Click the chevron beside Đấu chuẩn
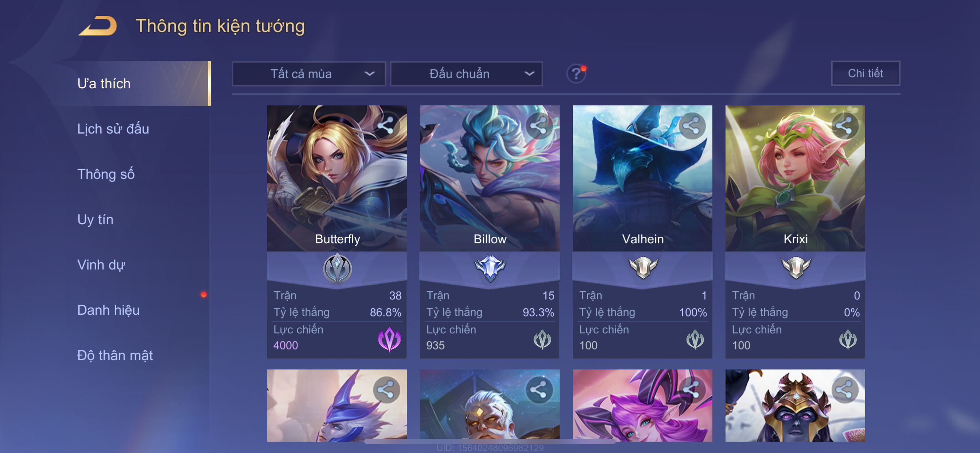This screenshot has height=453, width=980. tap(529, 74)
